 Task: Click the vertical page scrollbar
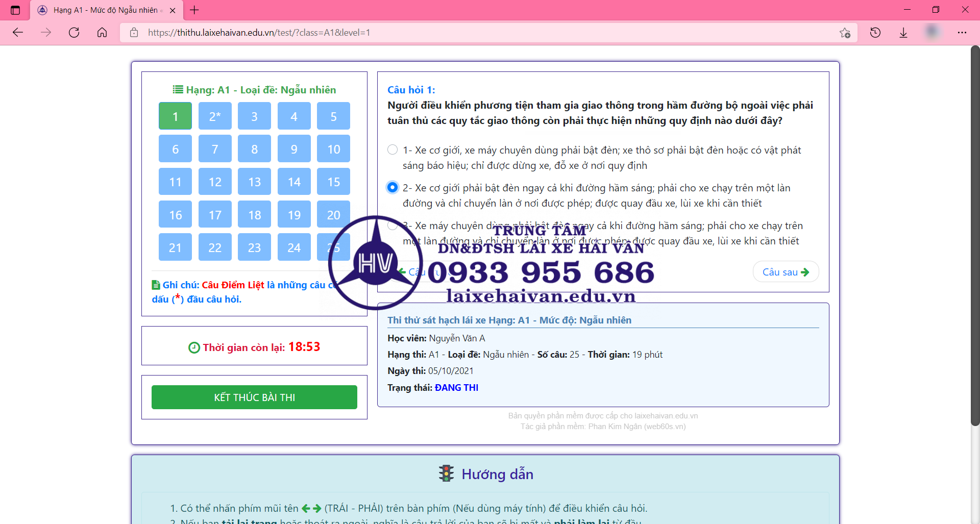pyautogui.click(x=975, y=235)
